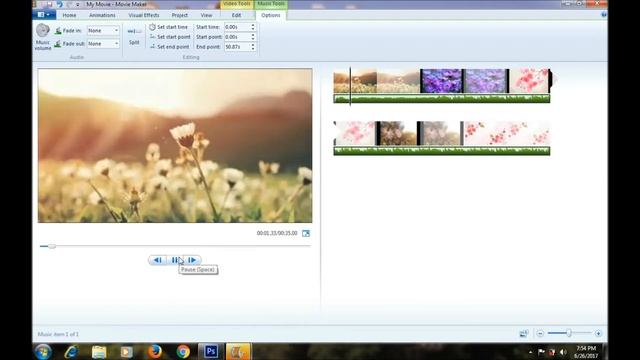Viewport: 640px width, 360px height.
Task: Pause the preview playback
Action: coord(175,260)
